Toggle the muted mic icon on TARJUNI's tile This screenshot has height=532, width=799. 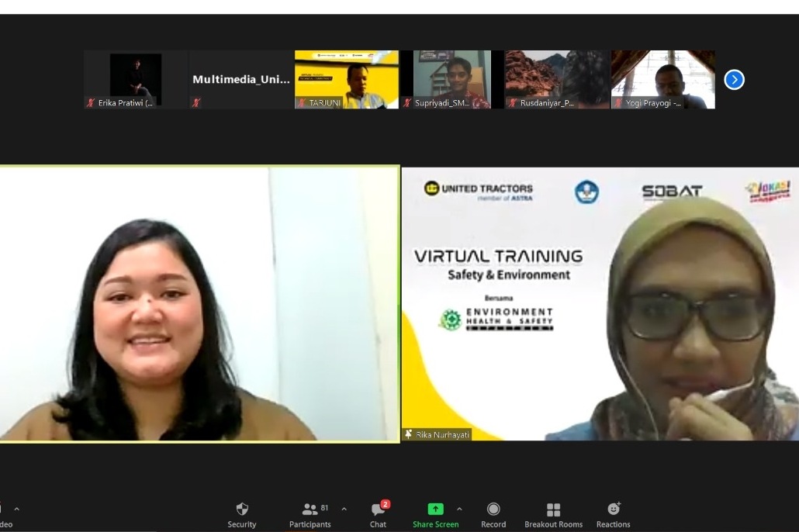click(x=302, y=102)
